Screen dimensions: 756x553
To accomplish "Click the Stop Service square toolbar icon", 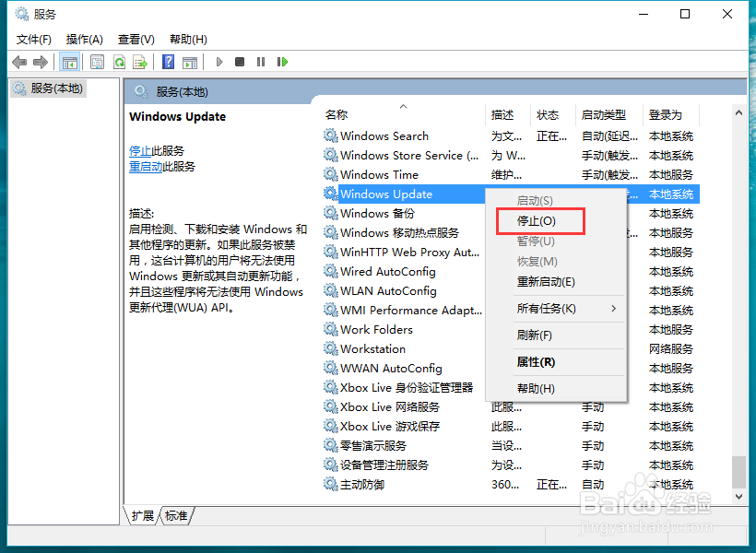I will [240, 61].
